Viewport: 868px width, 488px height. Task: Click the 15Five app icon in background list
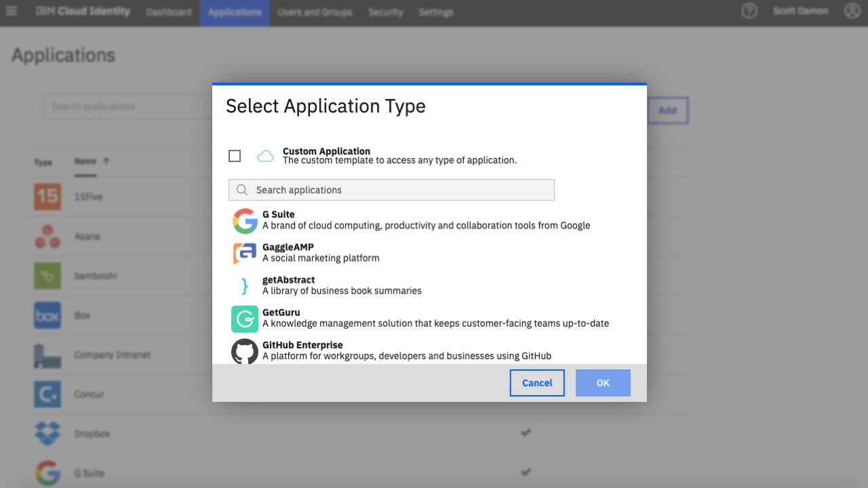click(x=47, y=197)
